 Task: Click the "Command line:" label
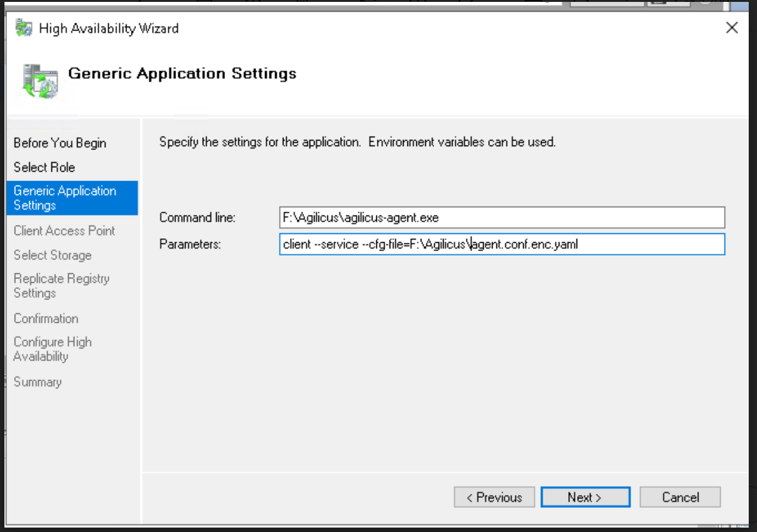197,217
